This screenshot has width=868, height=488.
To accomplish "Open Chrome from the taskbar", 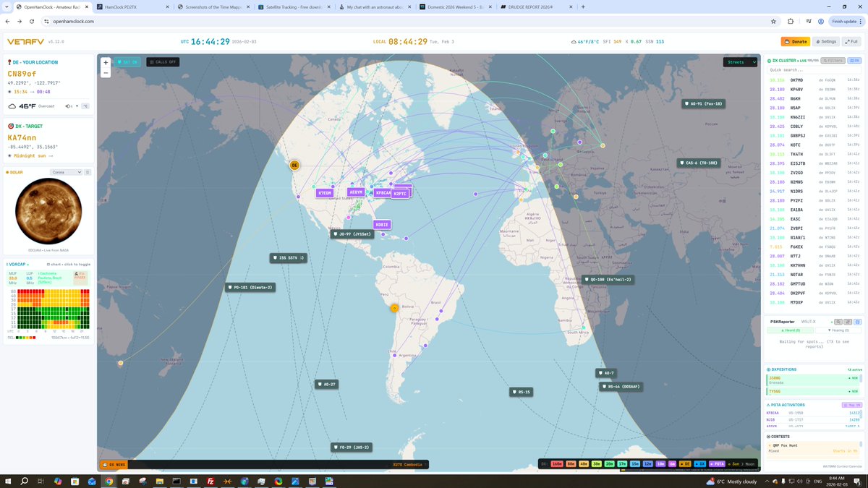I will [x=109, y=481].
